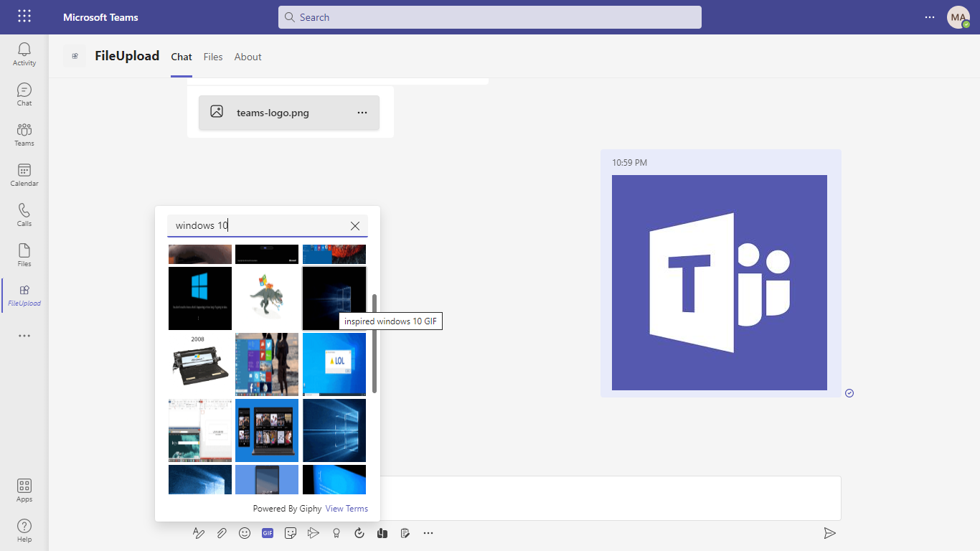Pick the tablet on blue background GIF
This screenshot has width=980, height=551.
[267, 430]
